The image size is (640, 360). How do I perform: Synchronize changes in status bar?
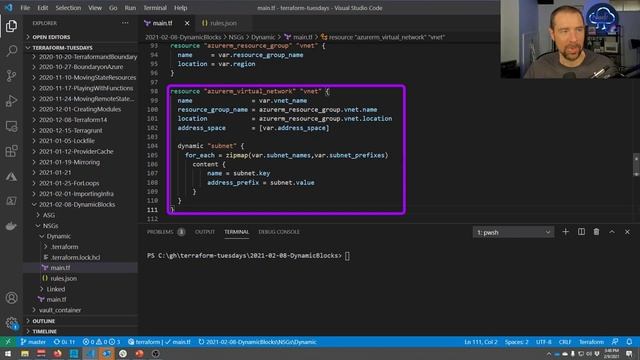[64, 342]
